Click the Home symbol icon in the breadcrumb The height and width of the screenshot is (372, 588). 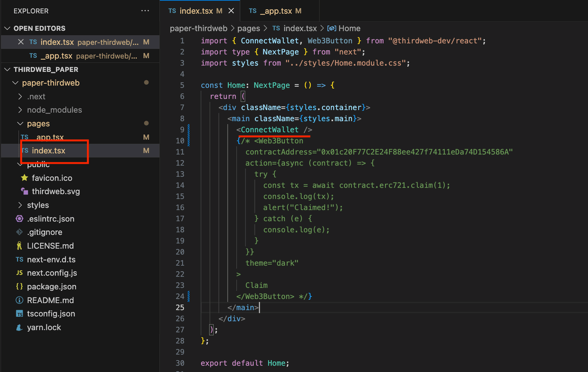pyautogui.click(x=331, y=28)
